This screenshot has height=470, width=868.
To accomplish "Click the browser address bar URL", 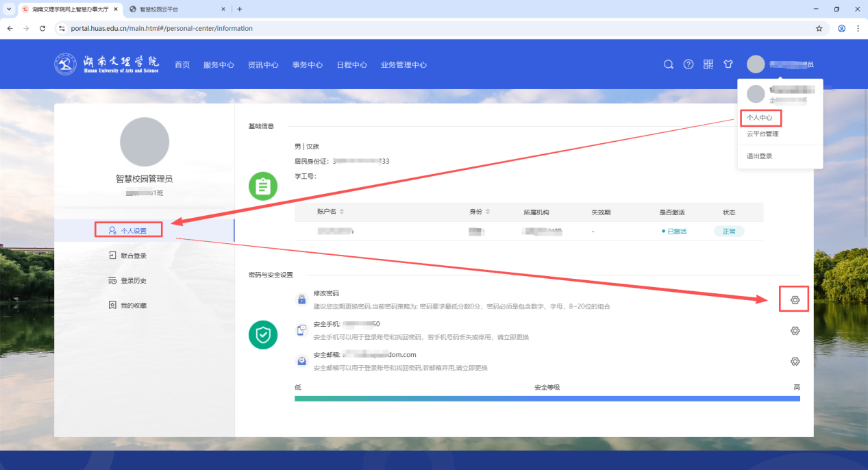I will (162, 29).
